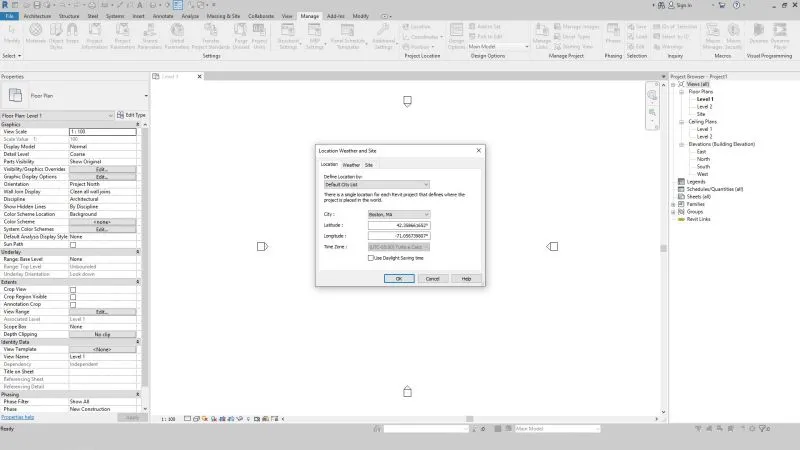Click Cancel in Location dialog

coord(433,279)
